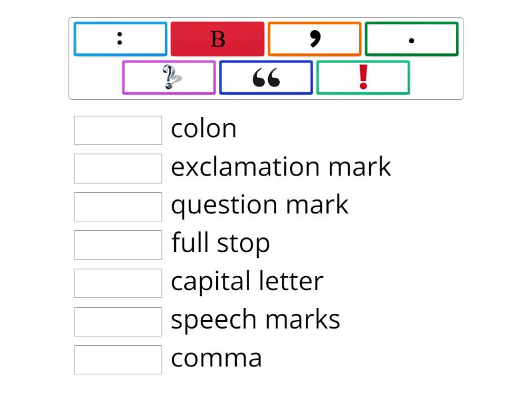Select the answer slot next to full stop
This screenshot has height=399, width=532.
pyautogui.click(x=118, y=245)
